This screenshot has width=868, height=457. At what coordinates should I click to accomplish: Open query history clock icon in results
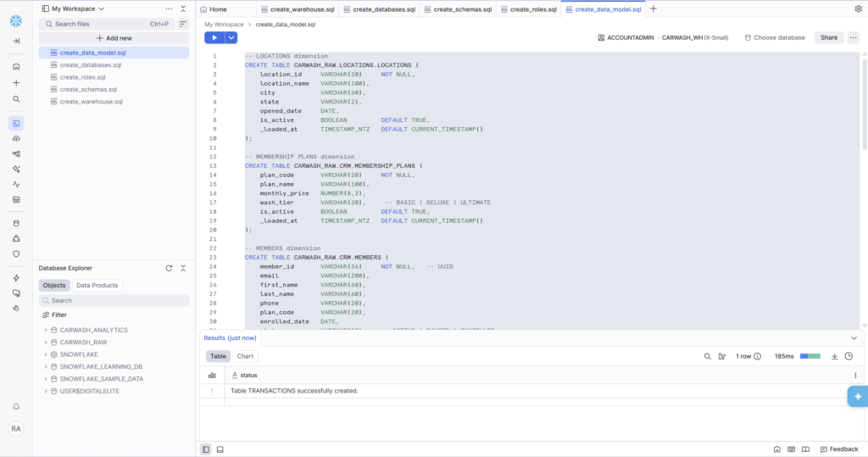coord(849,356)
